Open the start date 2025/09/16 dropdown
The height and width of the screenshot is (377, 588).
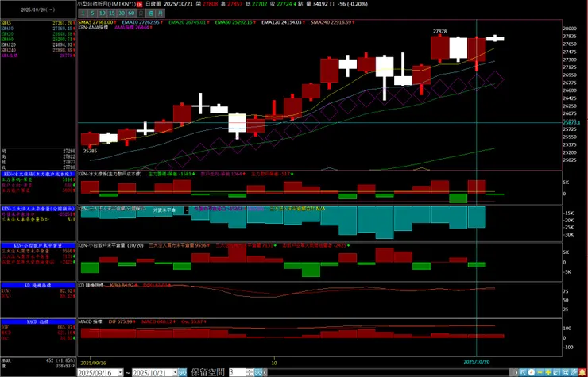[120, 372]
